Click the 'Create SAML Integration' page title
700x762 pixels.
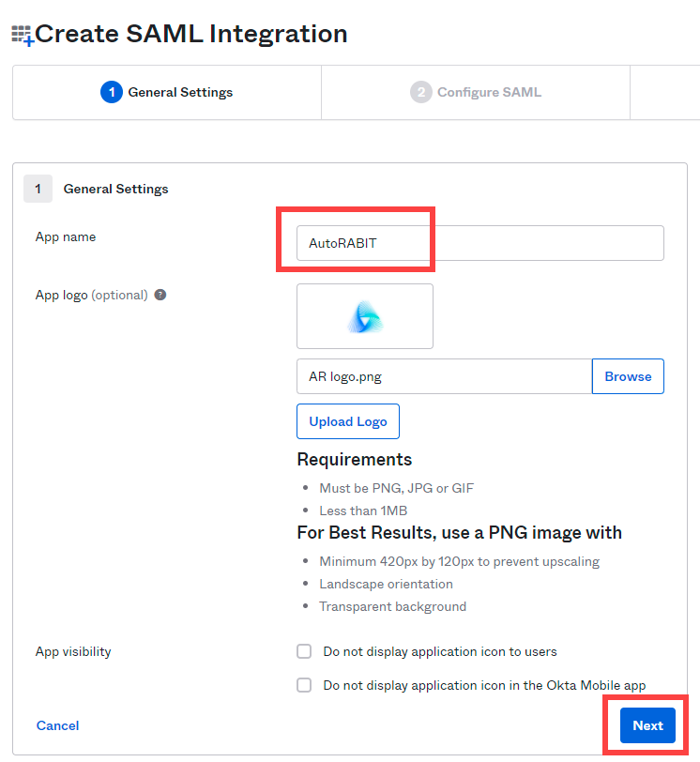pos(191,35)
